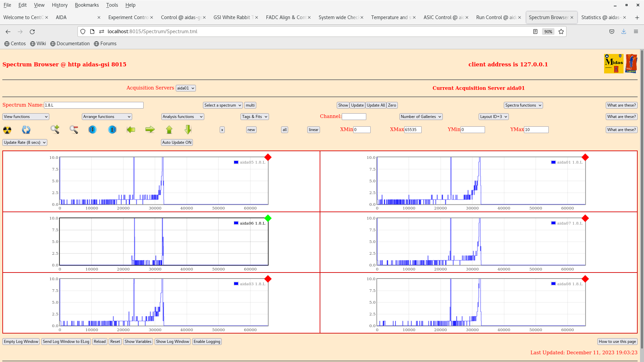Click the yellow radiation hazard icon

tap(7, 130)
